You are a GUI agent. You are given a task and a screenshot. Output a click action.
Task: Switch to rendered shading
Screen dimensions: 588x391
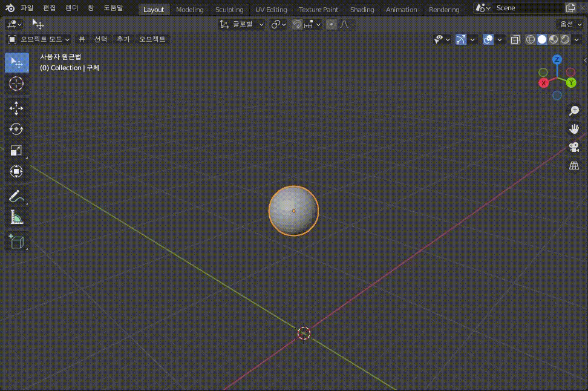[565, 39]
